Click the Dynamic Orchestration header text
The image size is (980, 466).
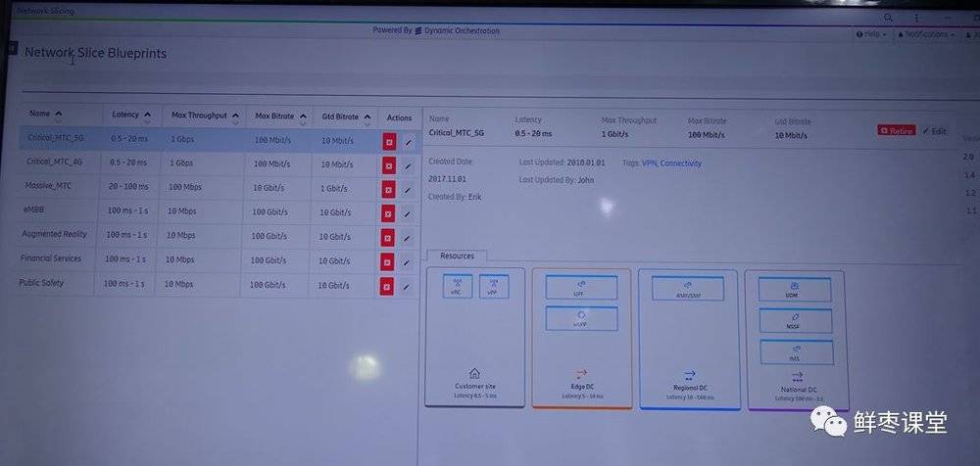(462, 30)
